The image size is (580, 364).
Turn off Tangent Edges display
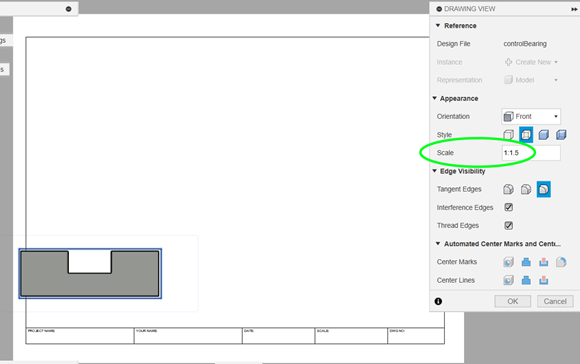543,189
